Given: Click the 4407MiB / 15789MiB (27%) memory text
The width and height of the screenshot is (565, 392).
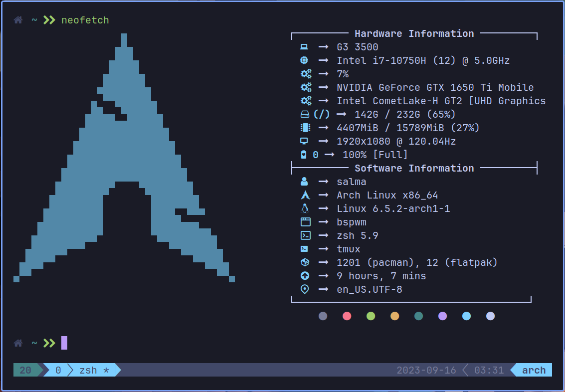Looking at the screenshot, I should [x=408, y=128].
